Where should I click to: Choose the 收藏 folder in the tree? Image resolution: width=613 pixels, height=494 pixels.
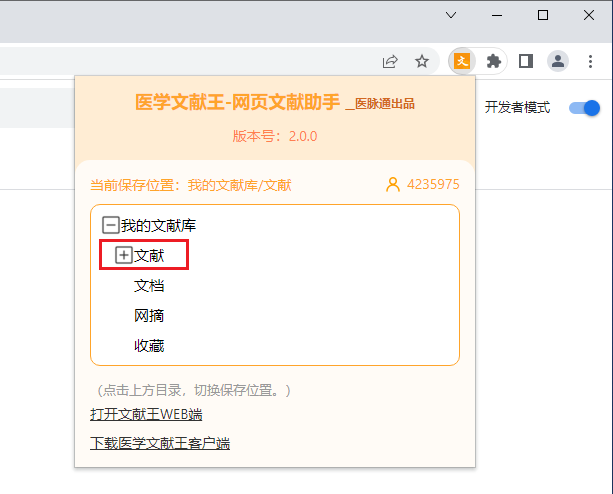[149, 346]
